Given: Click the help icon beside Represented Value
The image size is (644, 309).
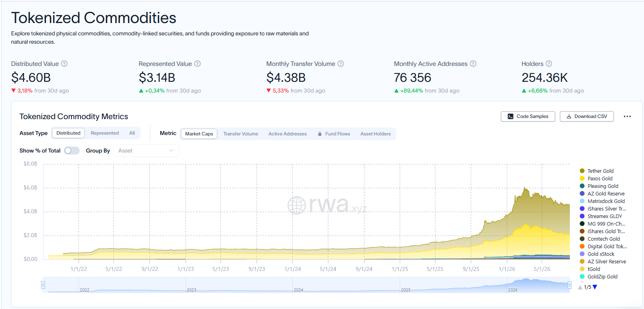Looking at the screenshot, I should [197, 64].
